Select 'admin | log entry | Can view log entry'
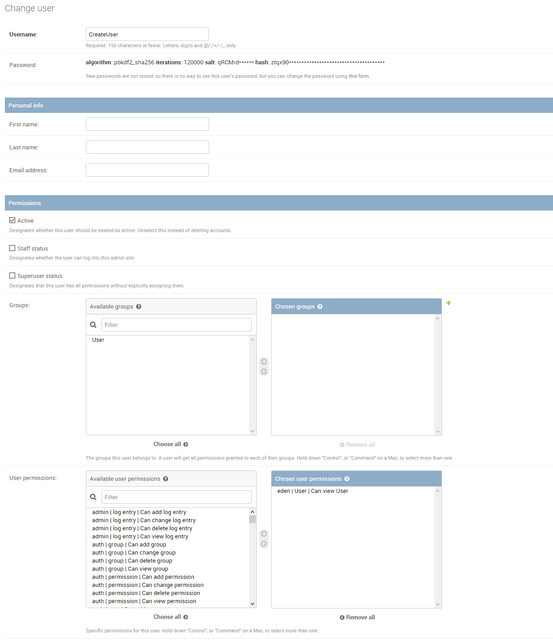This screenshot has width=553, height=640. click(x=140, y=536)
